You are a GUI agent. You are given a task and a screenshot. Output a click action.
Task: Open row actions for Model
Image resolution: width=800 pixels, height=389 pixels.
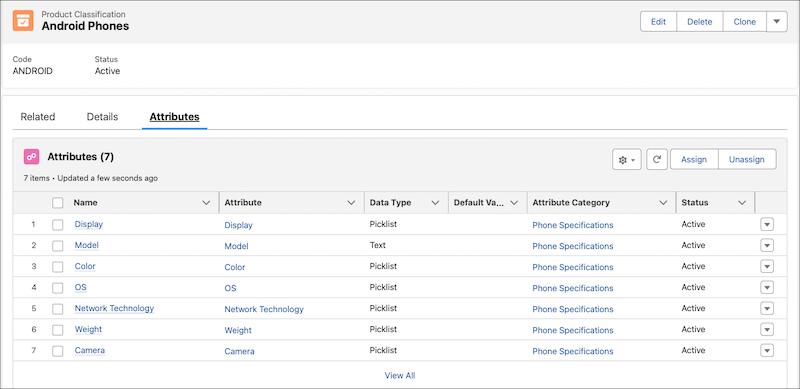tap(767, 246)
